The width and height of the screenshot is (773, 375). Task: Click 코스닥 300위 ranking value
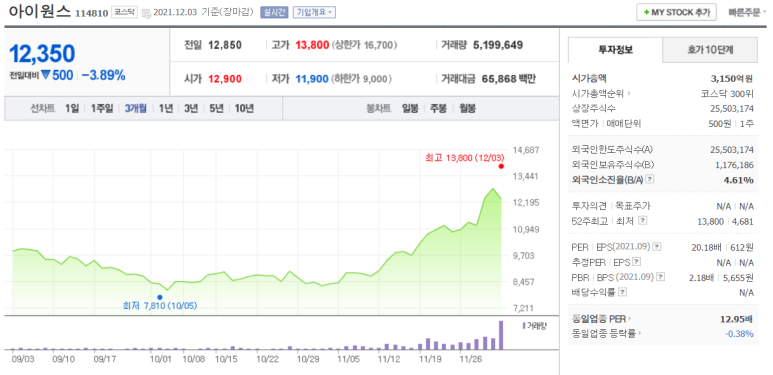pyautogui.click(x=727, y=93)
